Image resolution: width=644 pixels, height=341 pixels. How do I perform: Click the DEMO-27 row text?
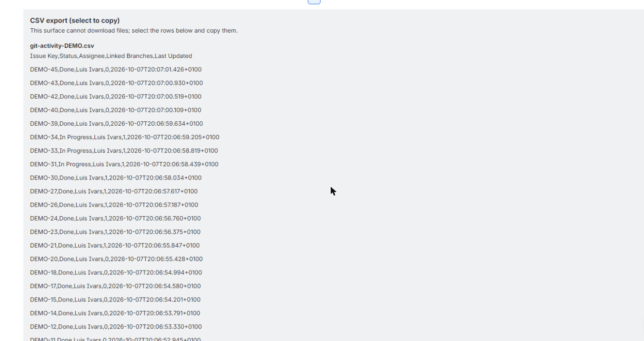[114, 191]
